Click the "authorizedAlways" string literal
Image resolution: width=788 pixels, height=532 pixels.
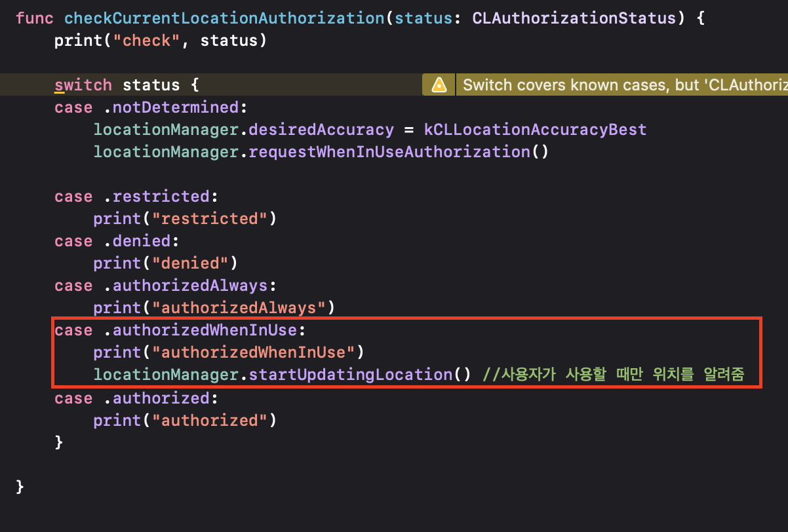click(x=239, y=308)
